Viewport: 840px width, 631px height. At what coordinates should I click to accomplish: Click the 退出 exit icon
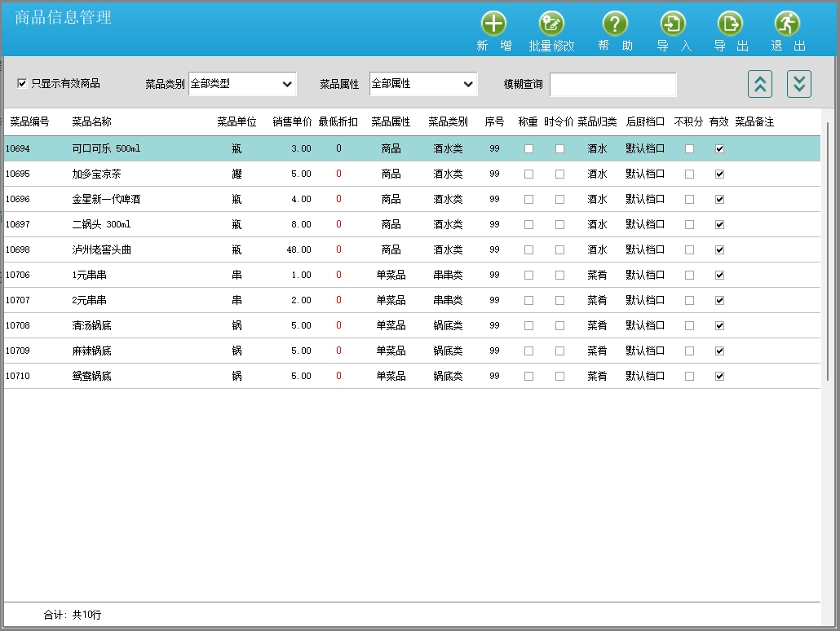[787, 24]
